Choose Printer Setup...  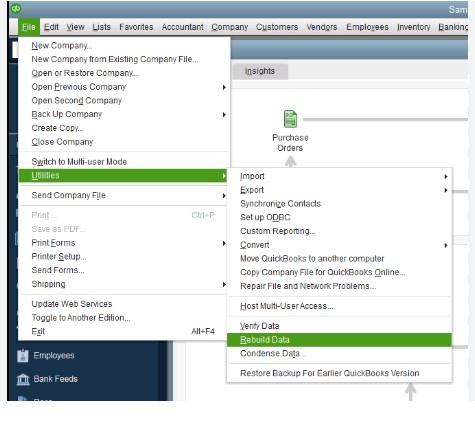tap(124, 257)
